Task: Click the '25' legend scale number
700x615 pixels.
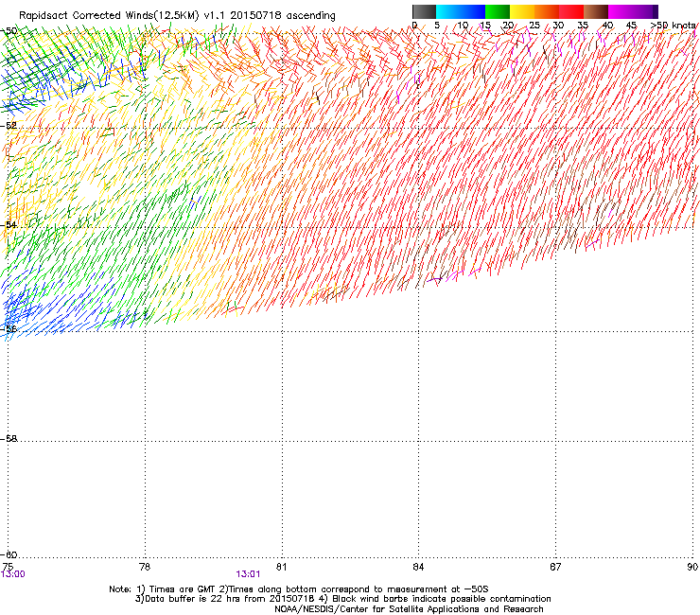Action: click(x=534, y=26)
